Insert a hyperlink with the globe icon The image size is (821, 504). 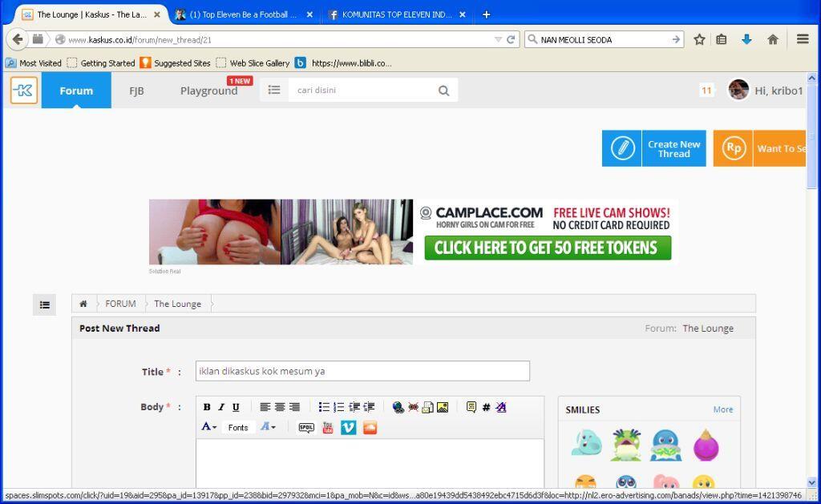(398, 407)
